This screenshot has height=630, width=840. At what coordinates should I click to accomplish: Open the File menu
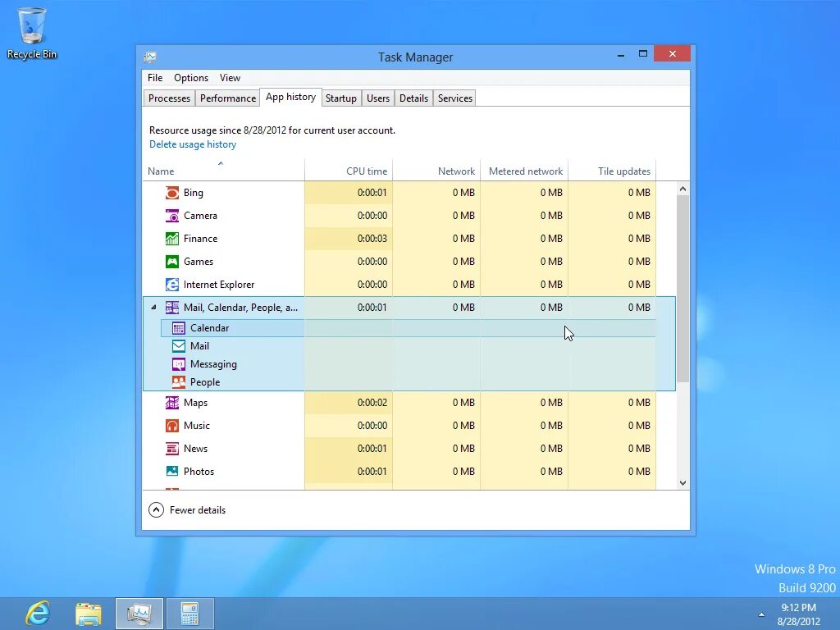[x=155, y=78]
